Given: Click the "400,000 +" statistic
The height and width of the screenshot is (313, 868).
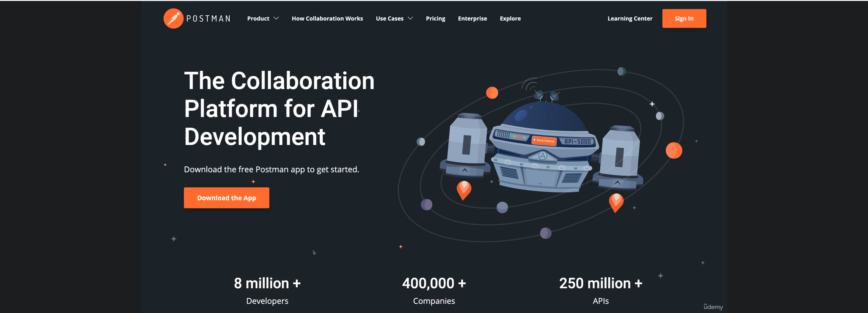Looking at the screenshot, I should point(434,283).
